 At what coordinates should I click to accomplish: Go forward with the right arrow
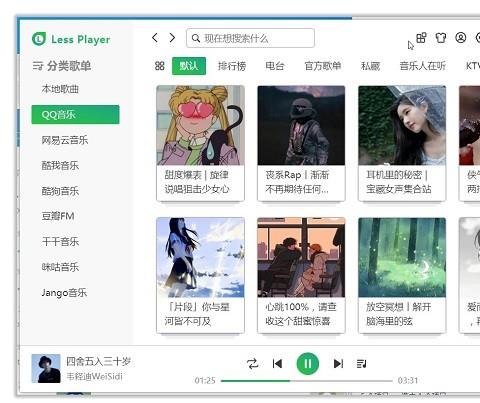coord(172,38)
